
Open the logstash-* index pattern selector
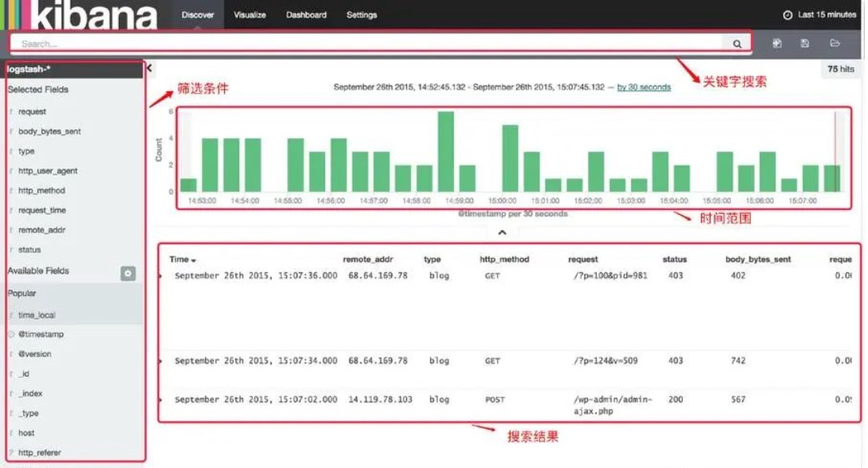tap(73, 69)
